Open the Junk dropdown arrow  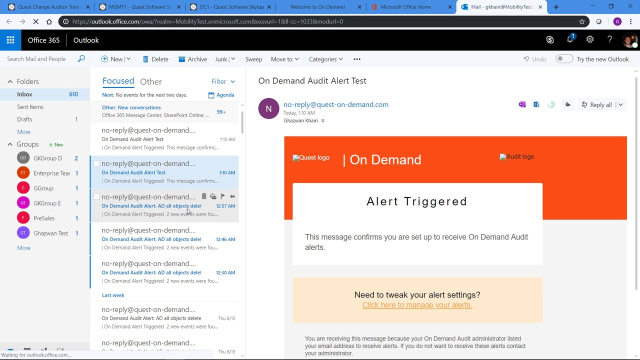tap(233, 59)
